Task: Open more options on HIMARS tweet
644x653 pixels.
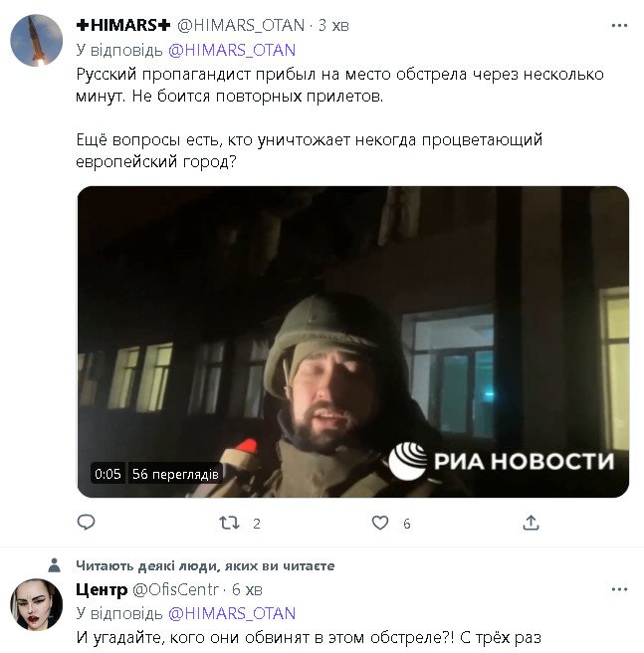Action: coord(619,26)
